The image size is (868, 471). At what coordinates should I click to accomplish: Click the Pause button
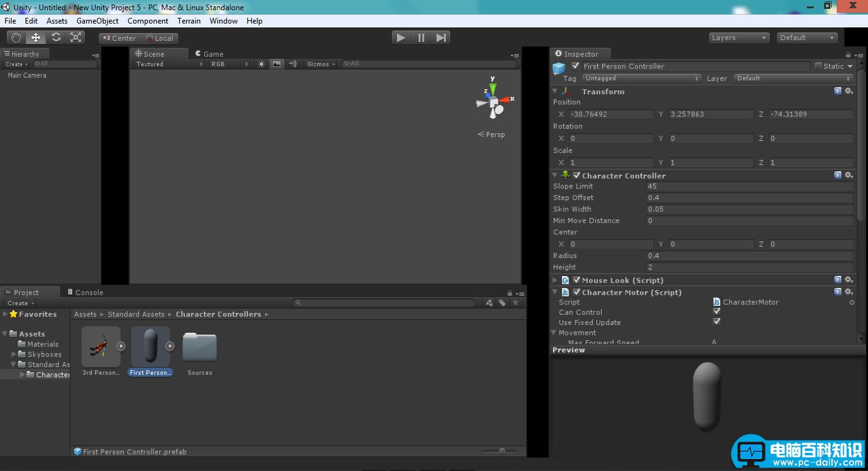[x=421, y=38]
